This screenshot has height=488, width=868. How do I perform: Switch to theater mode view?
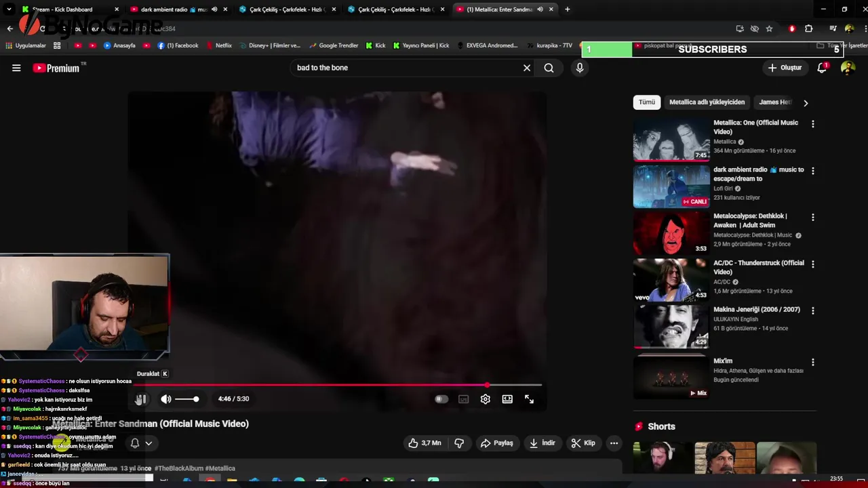507,399
